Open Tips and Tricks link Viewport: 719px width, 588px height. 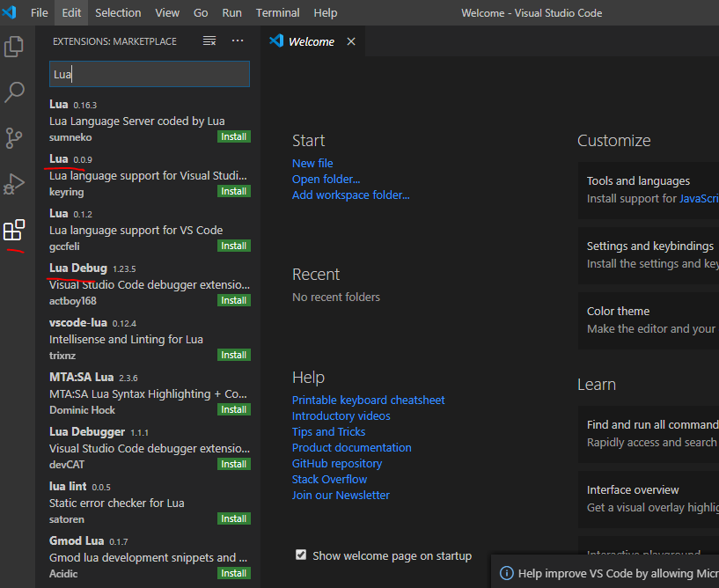[x=329, y=431]
